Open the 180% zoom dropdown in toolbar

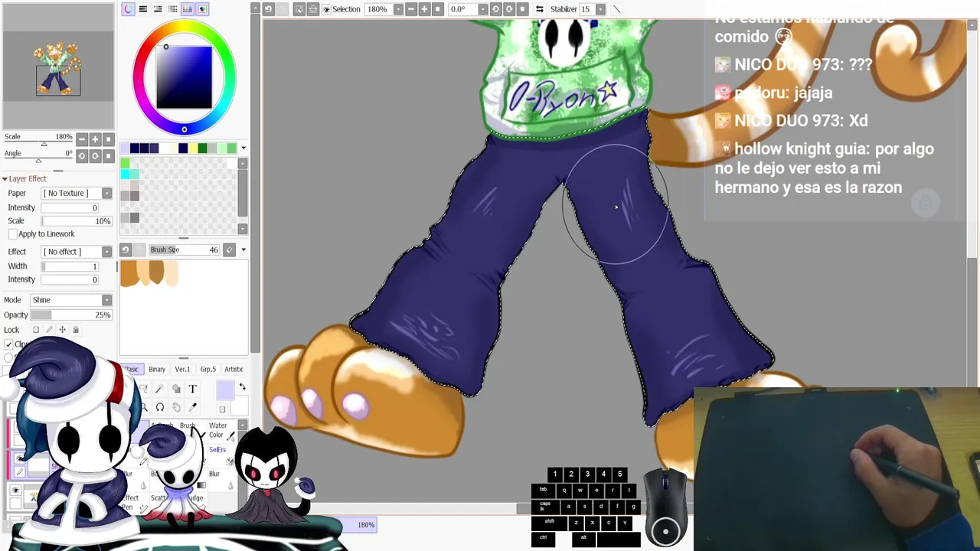tap(398, 9)
